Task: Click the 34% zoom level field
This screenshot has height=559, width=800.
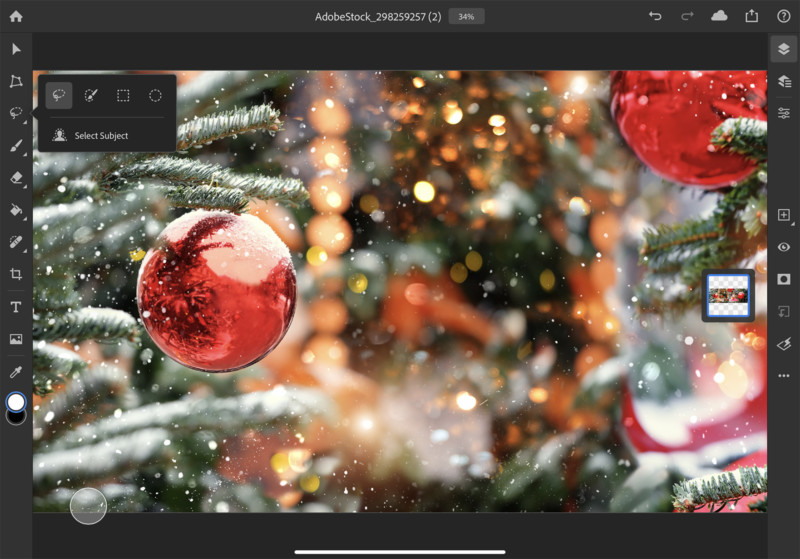Action: pyautogui.click(x=466, y=16)
